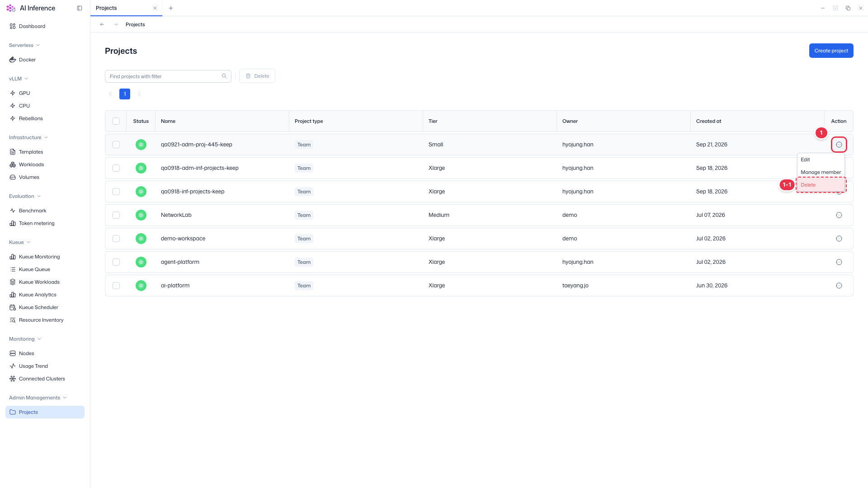Image resolution: width=868 pixels, height=488 pixels.
Task: Focus the Find projects filter field
Action: point(168,76)
